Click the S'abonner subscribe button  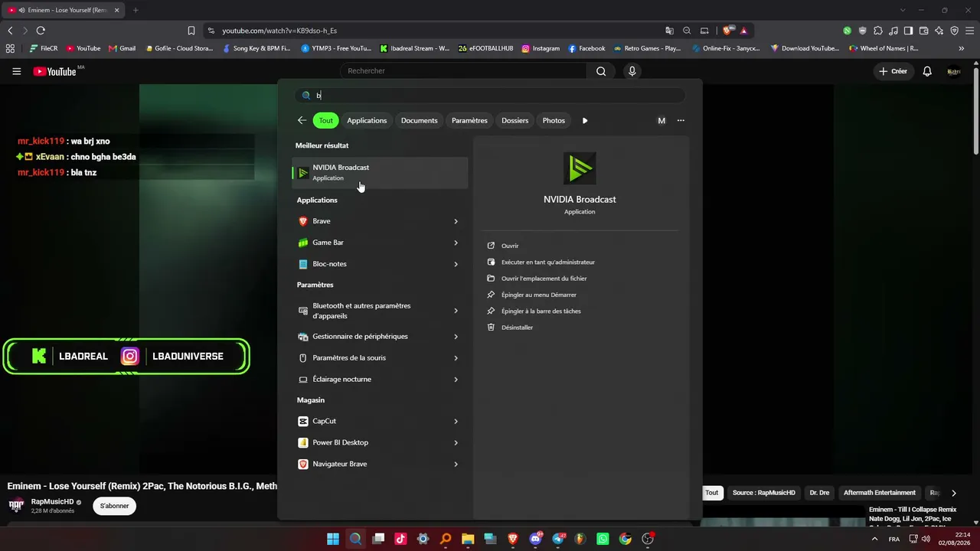114,506
